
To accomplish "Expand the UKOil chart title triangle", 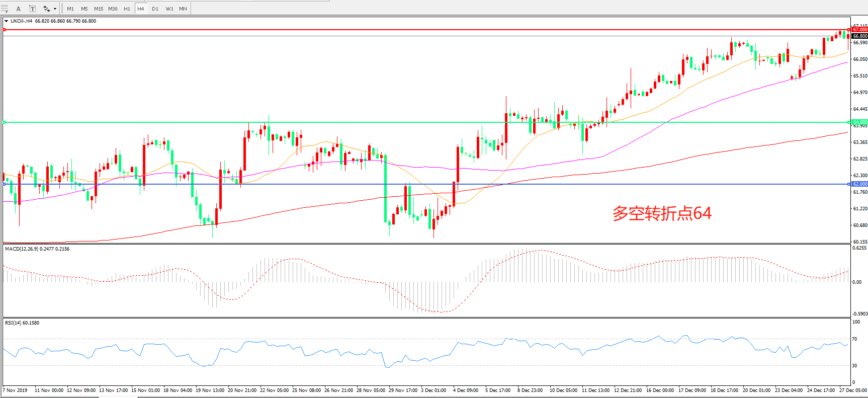I will [6, 21].
